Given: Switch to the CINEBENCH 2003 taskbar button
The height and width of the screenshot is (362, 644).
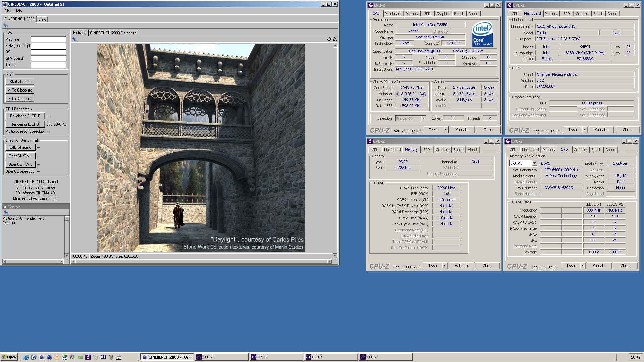Looking at the screenshot, I should (x=167, y=357).
